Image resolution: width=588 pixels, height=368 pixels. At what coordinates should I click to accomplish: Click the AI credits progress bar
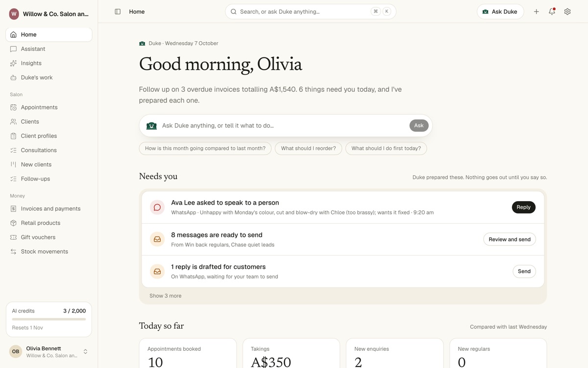click(x=49, y=319)
